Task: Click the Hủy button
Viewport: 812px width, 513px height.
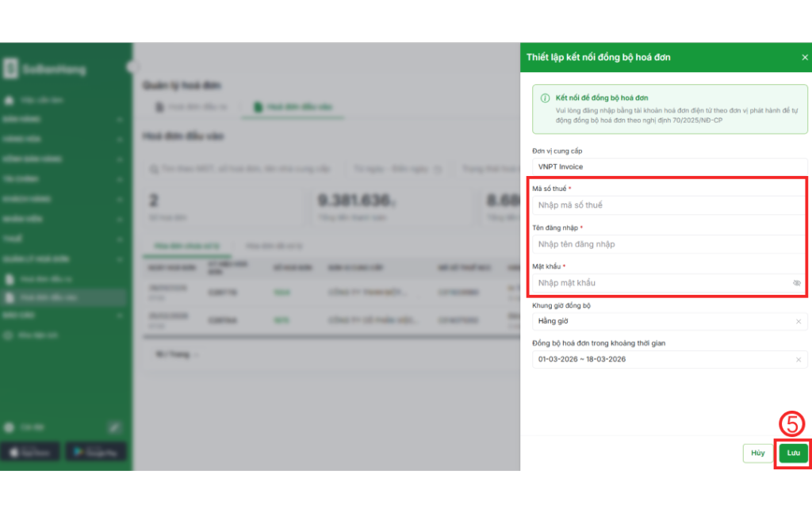Action: pos(758,453)
